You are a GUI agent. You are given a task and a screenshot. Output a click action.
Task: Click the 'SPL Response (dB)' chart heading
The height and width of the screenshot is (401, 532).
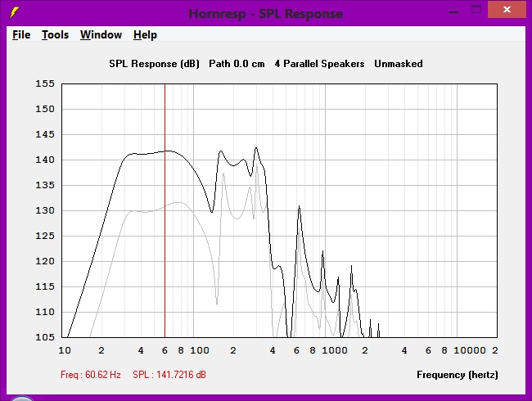pos(154,64)
